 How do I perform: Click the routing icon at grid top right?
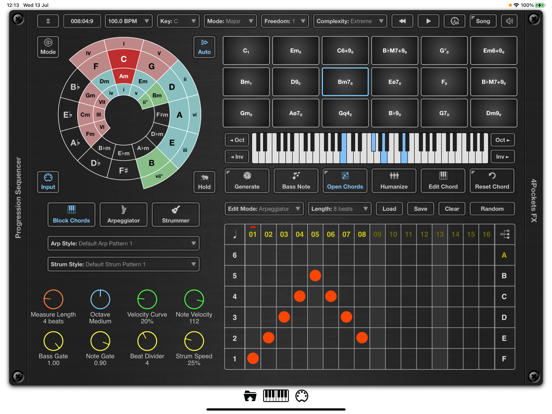[x=504, y=234]
